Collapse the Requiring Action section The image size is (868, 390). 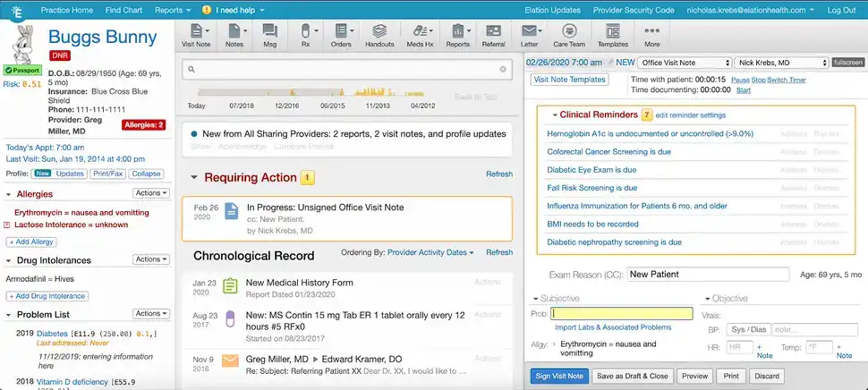pos(194,178)
